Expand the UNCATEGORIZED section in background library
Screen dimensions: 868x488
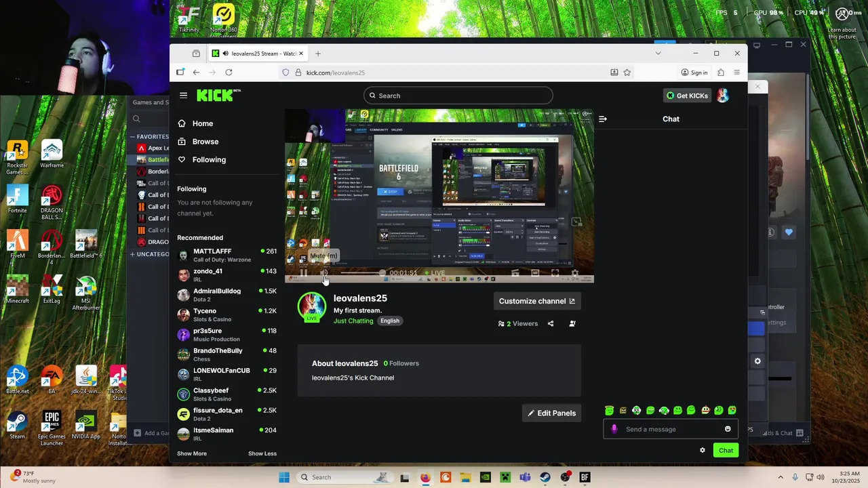pyautogui.click(x=150, y=254)
